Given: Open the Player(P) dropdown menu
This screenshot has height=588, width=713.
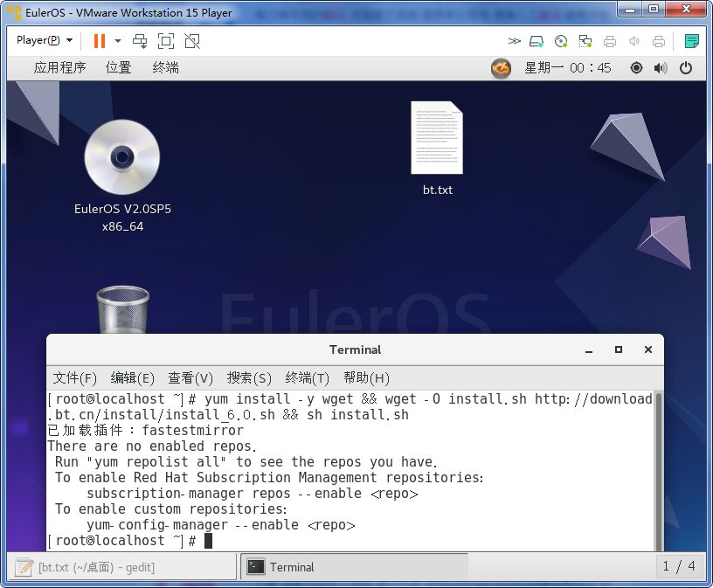Looking at the screenshot, I should pyautogui.click(x=45, y=40).
